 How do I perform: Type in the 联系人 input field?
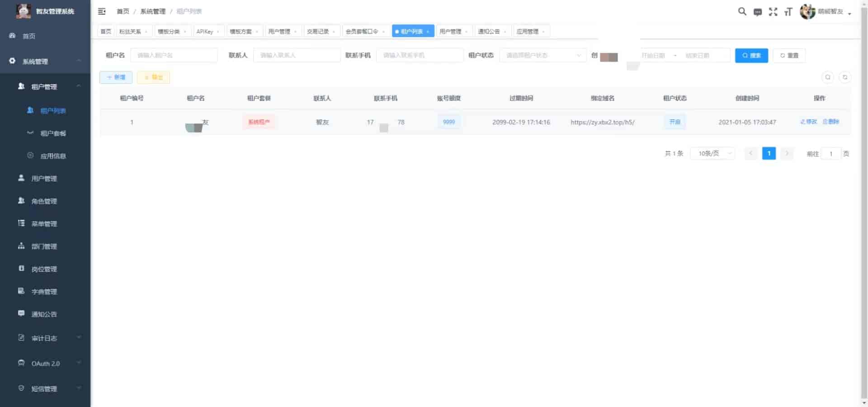[297, 55]
